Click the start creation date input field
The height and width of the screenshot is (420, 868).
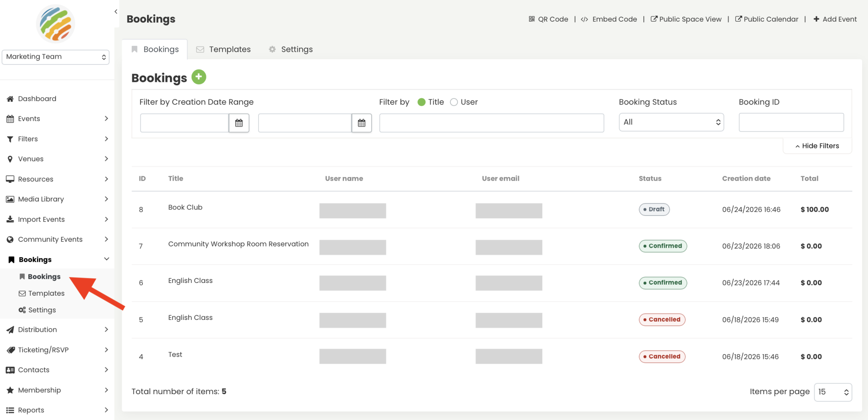point(184,123)
